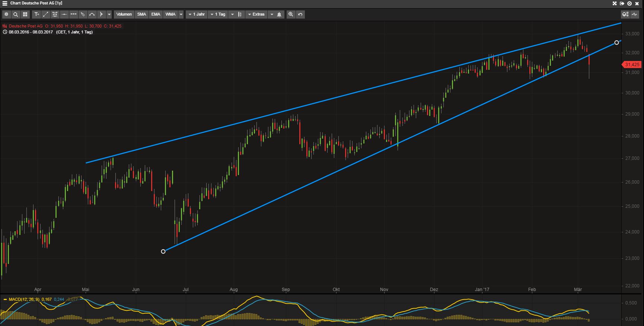Open the '1 Jahr' time range dropdown
Viewport: 644px width, 326px height.
coord(197,14)
